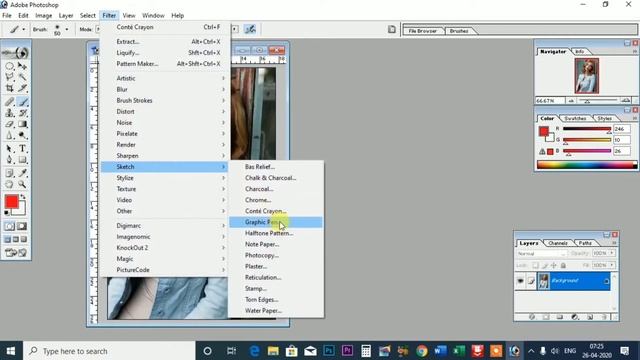640x360 pixels.
Task: Select the Polygonal Lasso tool
Action: [9, 77]
